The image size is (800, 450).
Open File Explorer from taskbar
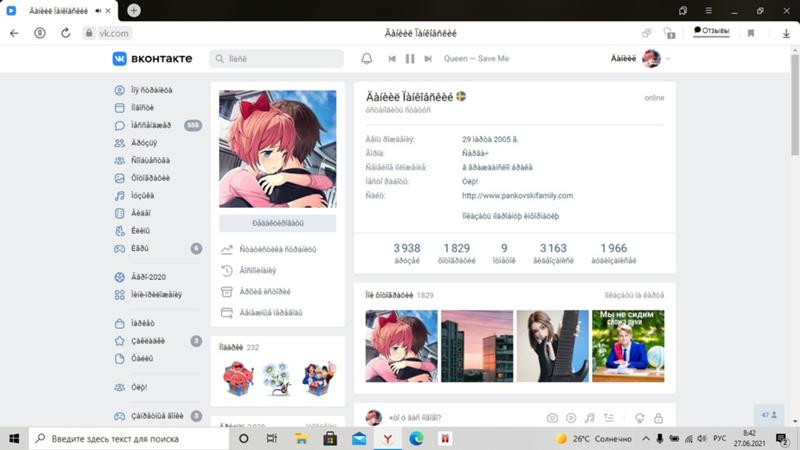click(301, 439)
